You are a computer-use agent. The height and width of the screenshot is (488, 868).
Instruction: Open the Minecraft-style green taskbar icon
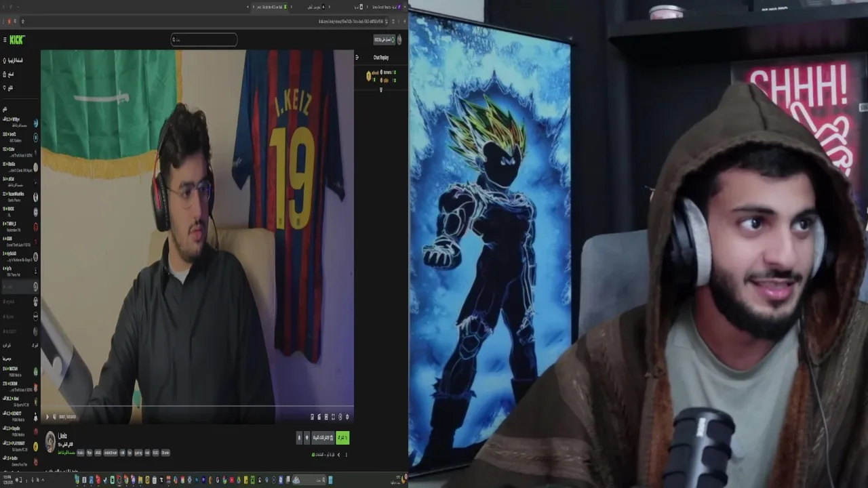tap(254, 480)
